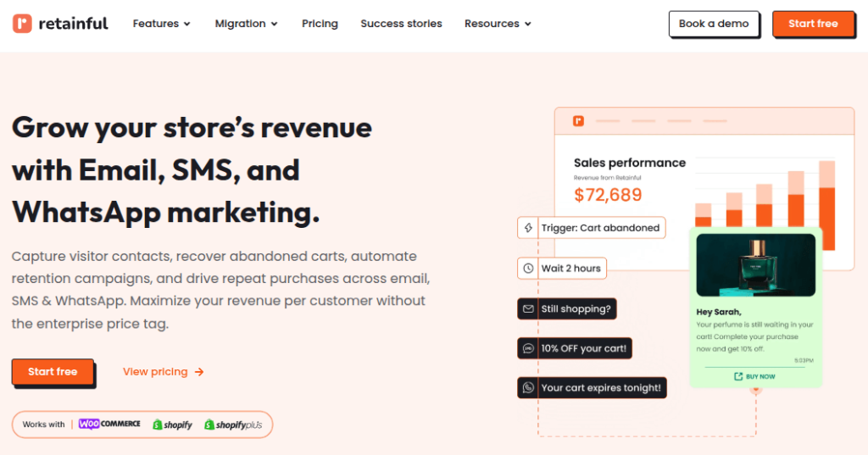This screenshot has width=868, height=455.
Task: Click the SMS bubble icon on 10% OFF
Action: pos(528,349)
